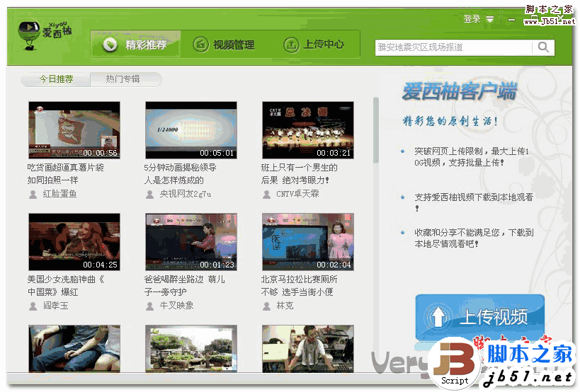Image resolution: width=580 pixels, height=392 pixels.
Task: Click the user icon beside 红脸蛋鱼
Action: pos(33,195)
